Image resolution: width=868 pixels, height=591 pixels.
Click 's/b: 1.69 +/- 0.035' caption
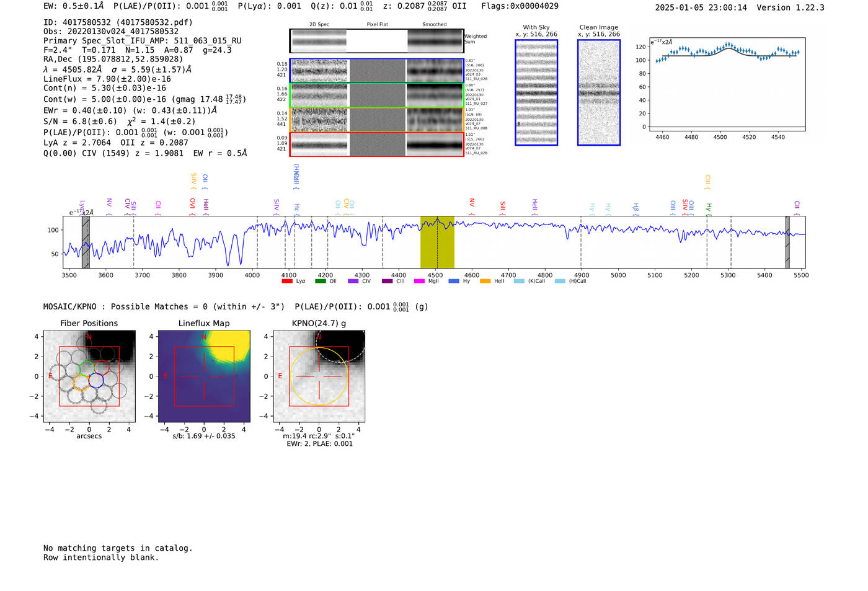point(204,436)
